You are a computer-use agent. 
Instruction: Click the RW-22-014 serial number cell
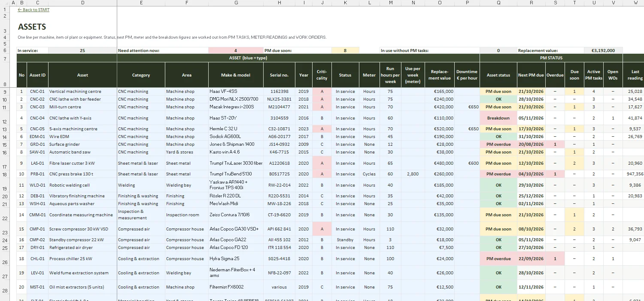[279, 185]
